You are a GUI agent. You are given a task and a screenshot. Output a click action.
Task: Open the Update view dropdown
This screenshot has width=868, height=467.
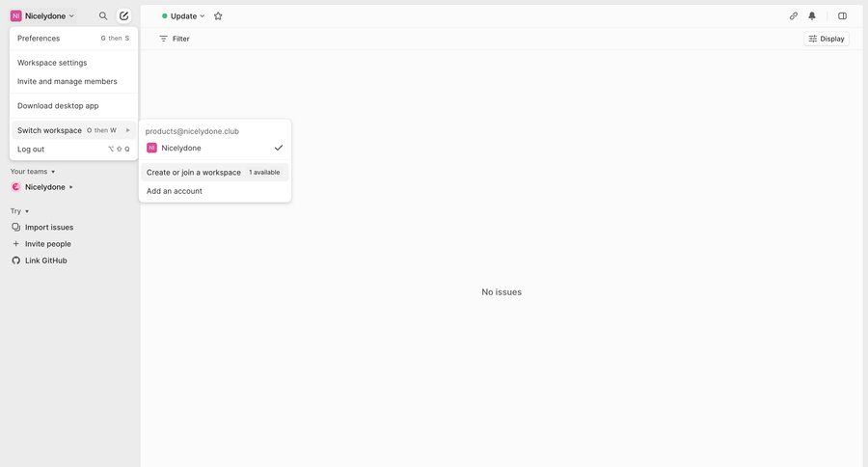[183, 16]
